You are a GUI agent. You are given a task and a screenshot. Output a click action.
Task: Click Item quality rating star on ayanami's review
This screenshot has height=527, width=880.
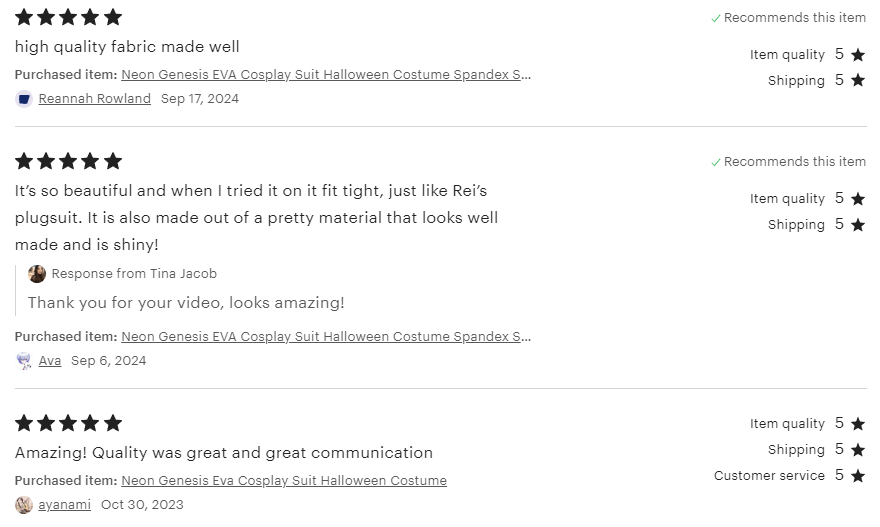[x=857, y=424]
